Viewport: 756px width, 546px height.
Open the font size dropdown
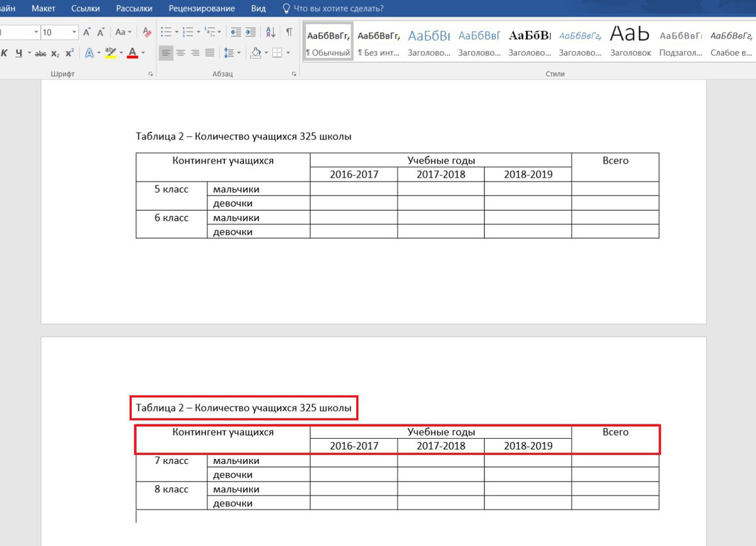point(74,32)
